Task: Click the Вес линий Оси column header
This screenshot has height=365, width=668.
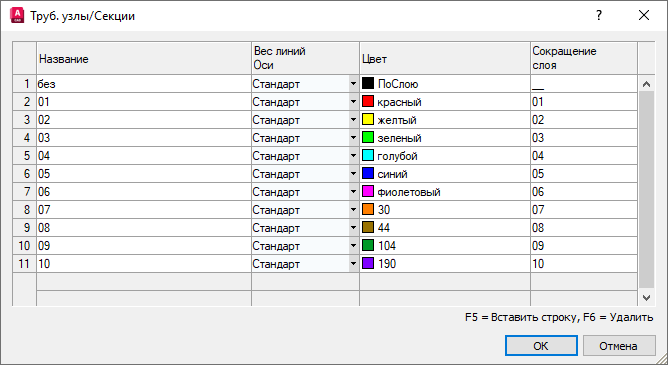Action: click(x=305, y=58)
